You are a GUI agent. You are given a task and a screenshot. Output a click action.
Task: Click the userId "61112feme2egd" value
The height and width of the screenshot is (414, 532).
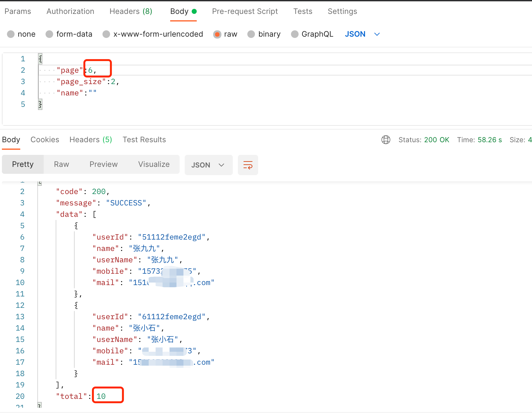[171, 317]
